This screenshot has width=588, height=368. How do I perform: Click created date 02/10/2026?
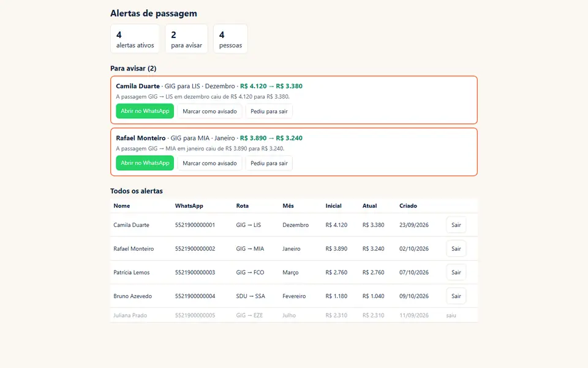click(x=414, y=248)
